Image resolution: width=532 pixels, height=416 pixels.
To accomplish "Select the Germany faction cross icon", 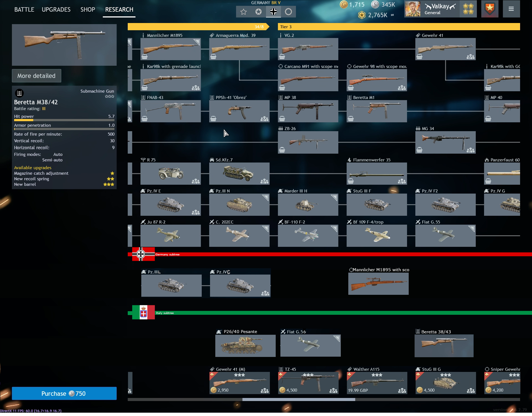I will coord(273,12).
